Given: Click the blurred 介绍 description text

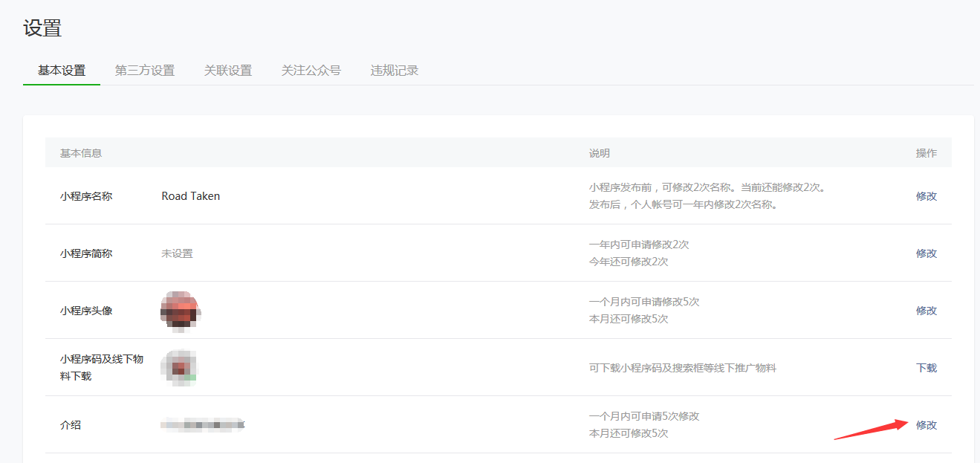Looking at the screenshot, I should (203, 425).
